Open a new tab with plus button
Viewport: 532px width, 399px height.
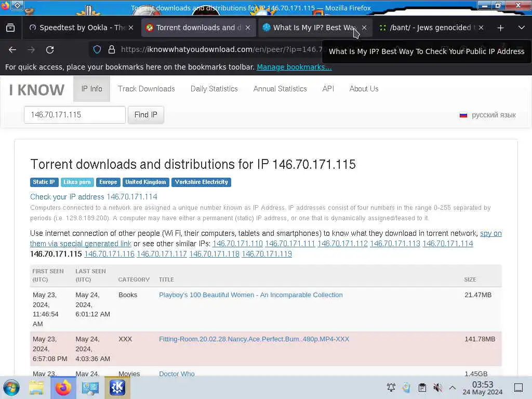500,28
